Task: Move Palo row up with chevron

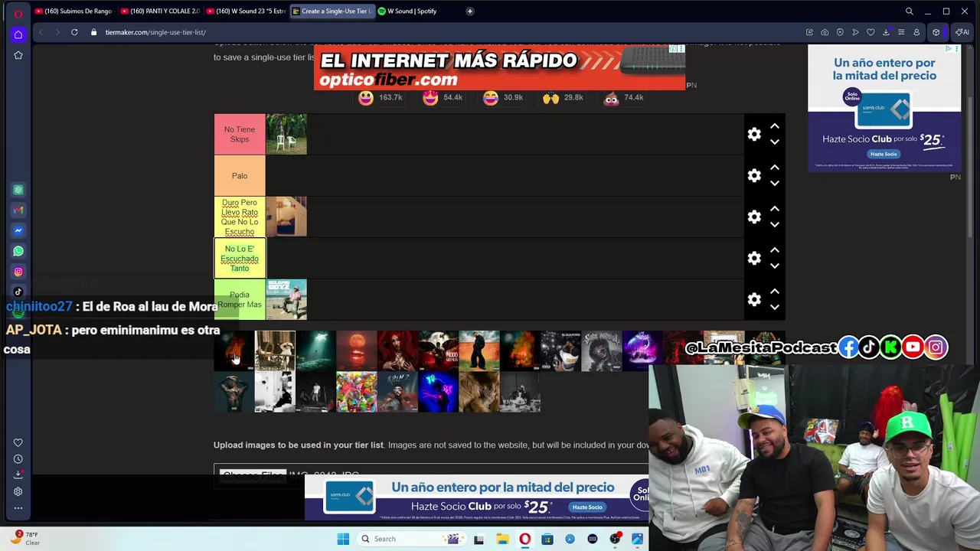Action: pyautogui.click(x=774, y=168)
